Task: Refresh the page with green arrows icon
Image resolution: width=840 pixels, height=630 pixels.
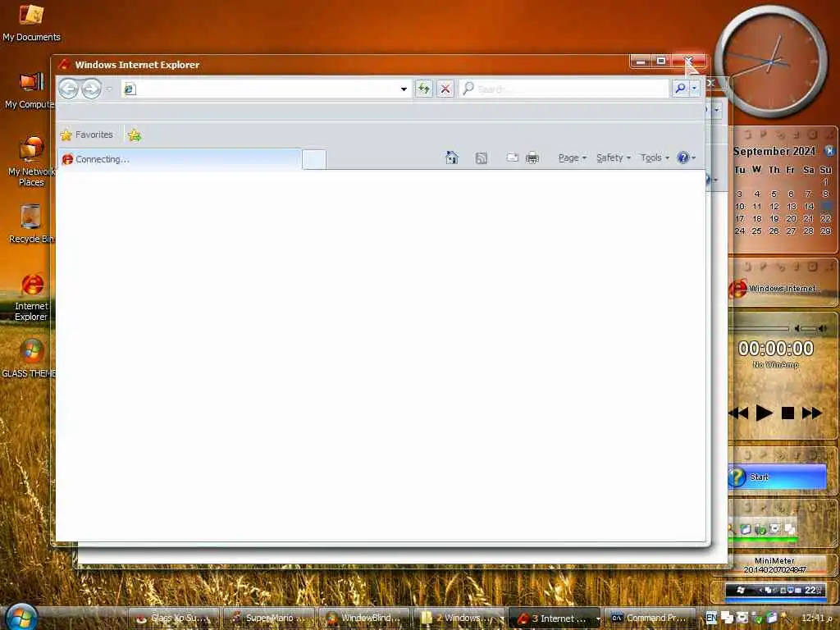Action: 424,89
